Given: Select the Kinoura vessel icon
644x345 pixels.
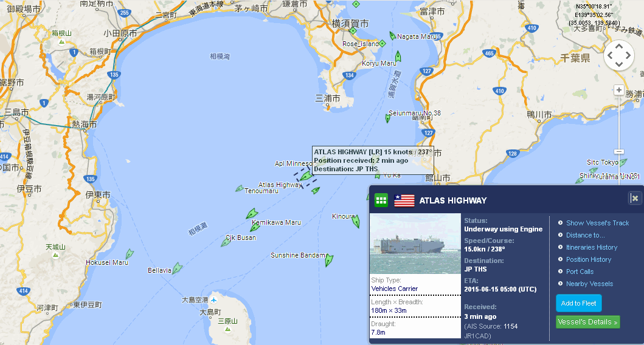Looking at the screenshot, I should [x=356, y=222].
